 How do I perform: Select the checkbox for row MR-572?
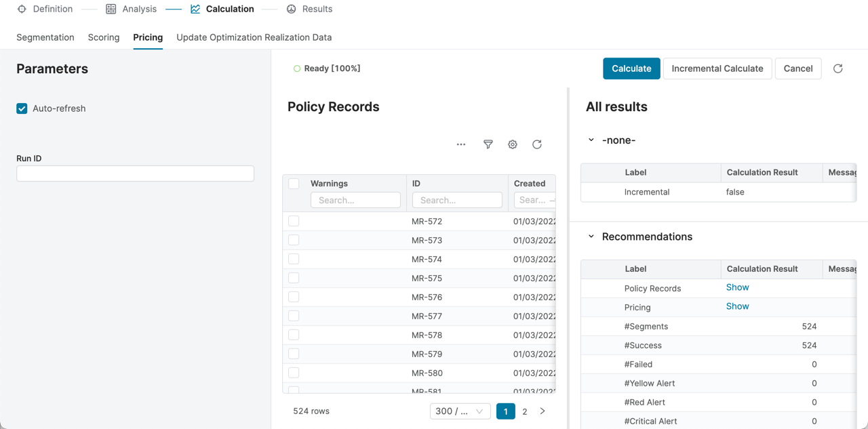[x=294, y=221]
